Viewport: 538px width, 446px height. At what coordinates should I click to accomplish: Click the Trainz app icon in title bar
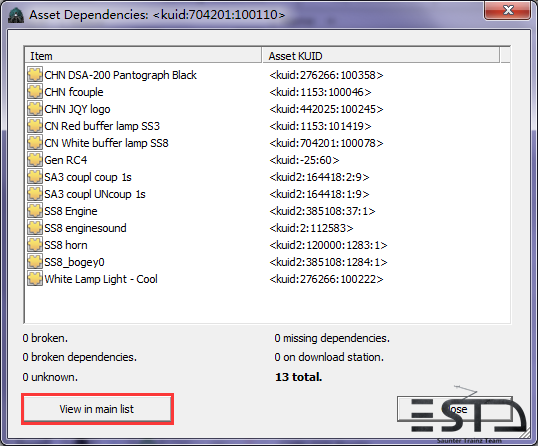pyautogui.click(x=16, y=15)
